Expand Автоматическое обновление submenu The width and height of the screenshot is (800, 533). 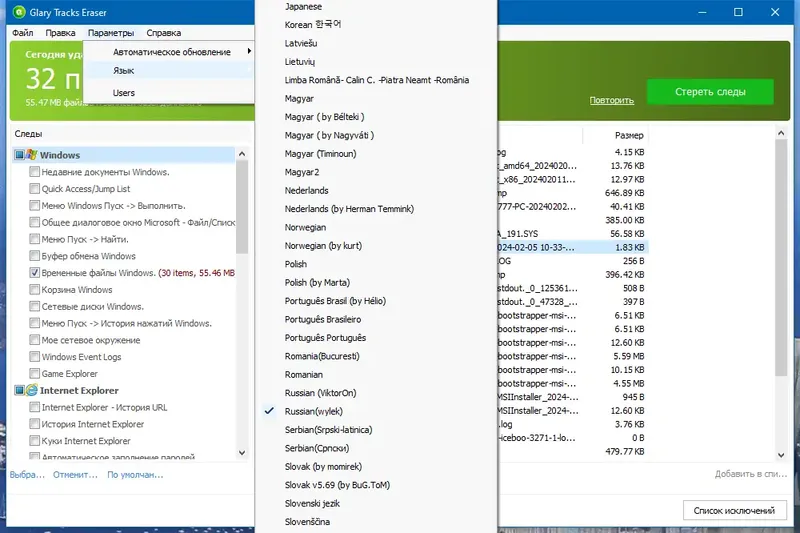[x=168, y=52]
